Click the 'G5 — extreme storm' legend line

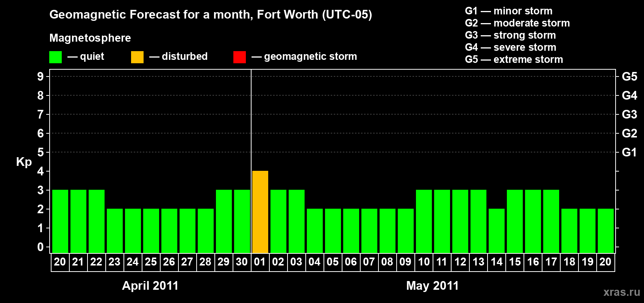click(x=514, y=59)
